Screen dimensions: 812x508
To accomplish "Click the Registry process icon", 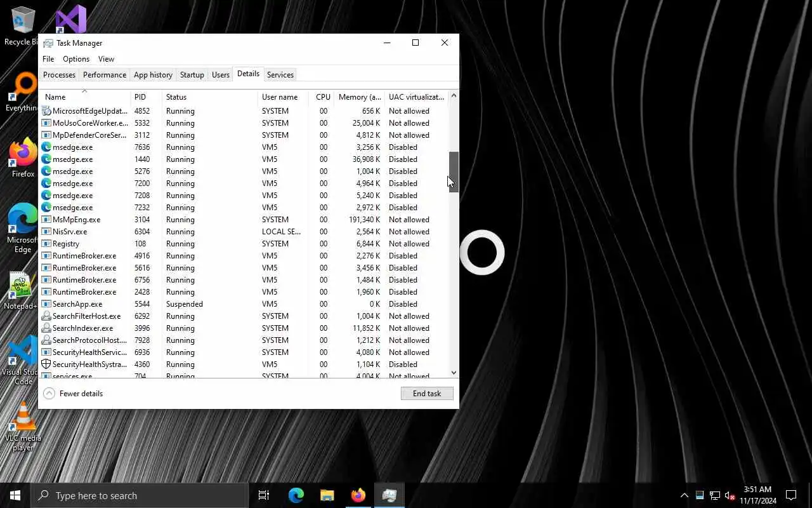I will (46, 243).
